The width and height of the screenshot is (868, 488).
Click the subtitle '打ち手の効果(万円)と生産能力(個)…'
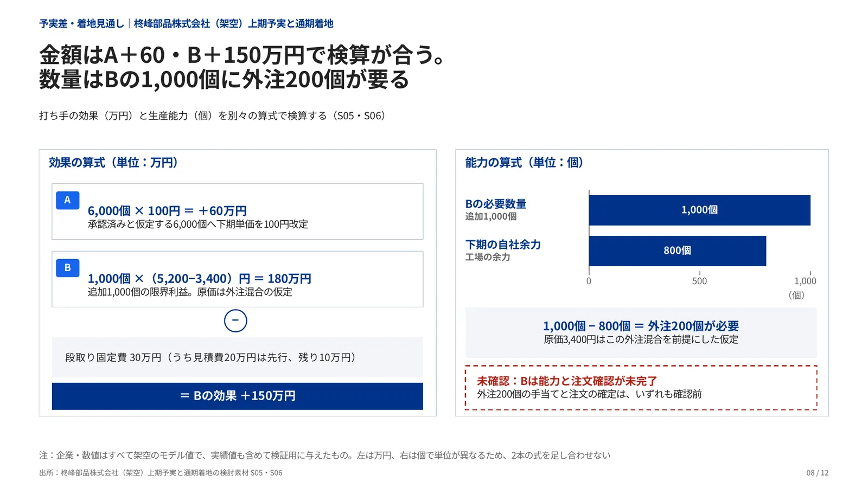213,115
